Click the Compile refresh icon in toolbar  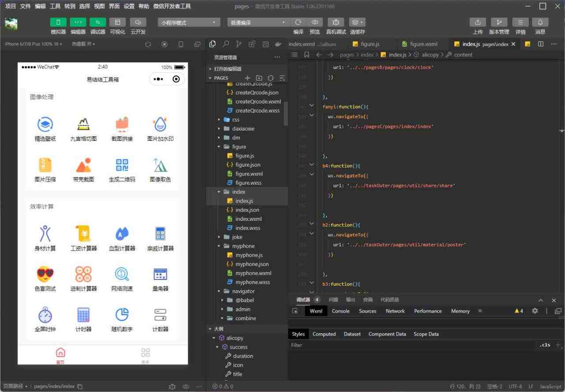tap(298, 22)
